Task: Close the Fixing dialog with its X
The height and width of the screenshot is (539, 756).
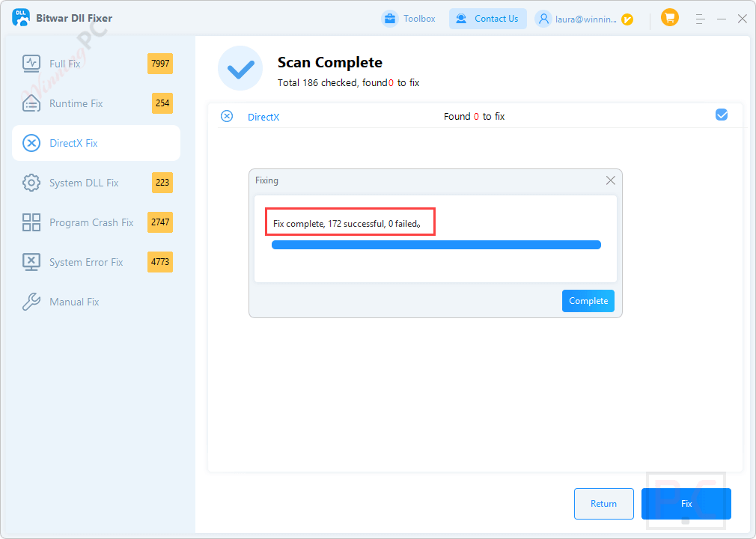Action: pyautogui.click(x=610, y=180)
